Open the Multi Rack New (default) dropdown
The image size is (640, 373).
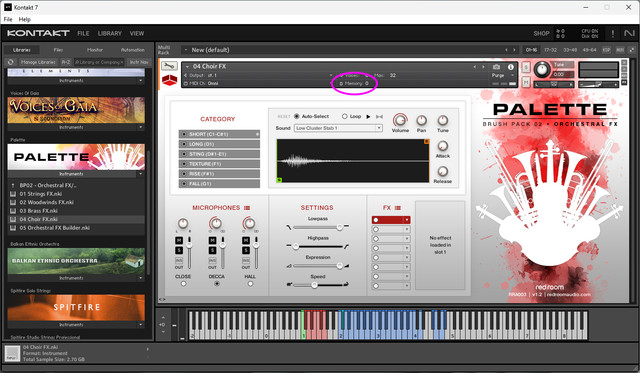coord(186,50)
